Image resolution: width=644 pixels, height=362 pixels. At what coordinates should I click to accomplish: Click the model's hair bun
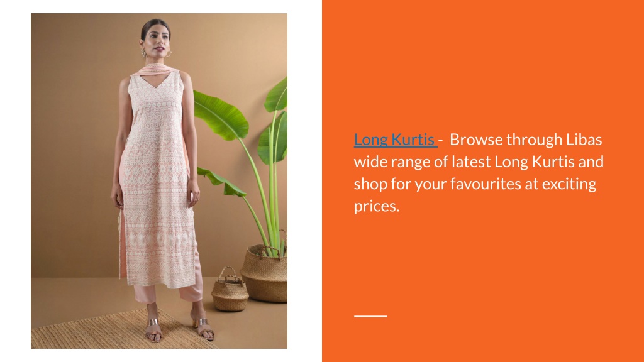pos(155,25)
